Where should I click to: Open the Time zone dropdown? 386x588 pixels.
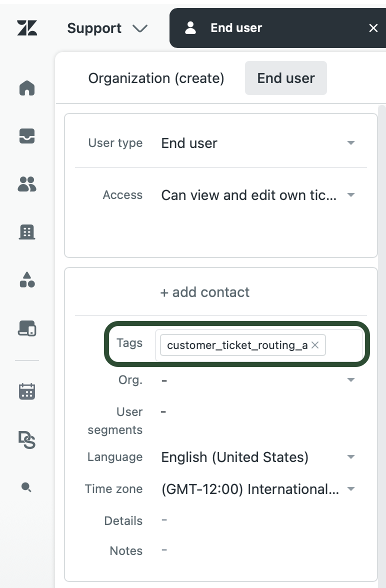(258, 488)
